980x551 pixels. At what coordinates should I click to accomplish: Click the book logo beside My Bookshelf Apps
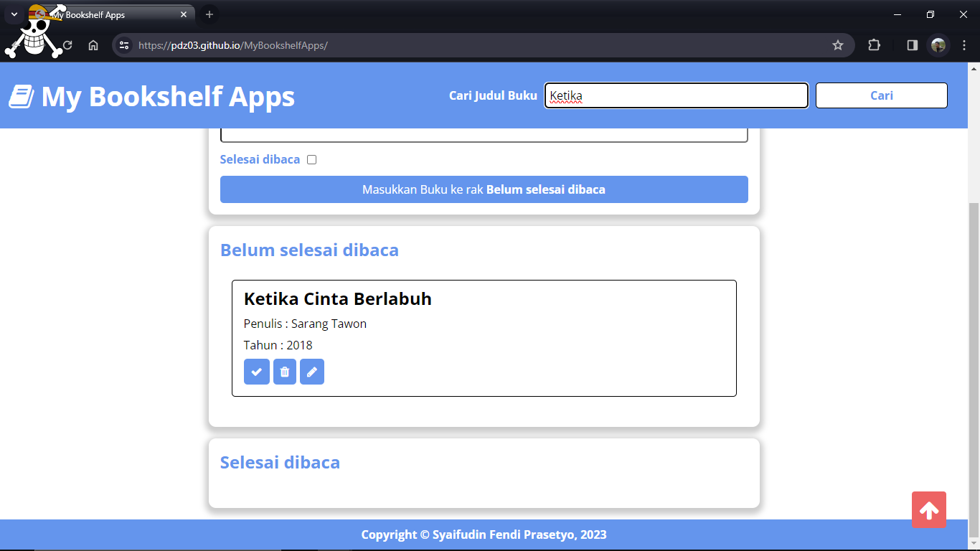point(22,96)
